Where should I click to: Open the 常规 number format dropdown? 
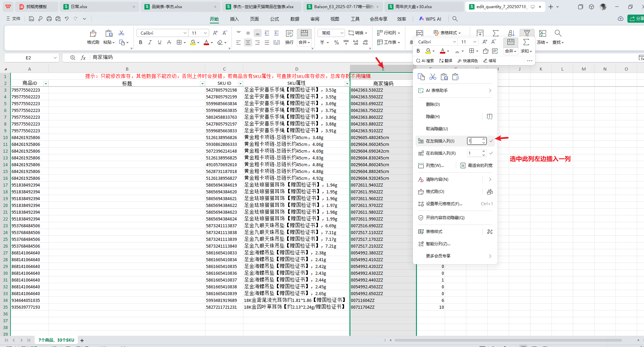331,33
